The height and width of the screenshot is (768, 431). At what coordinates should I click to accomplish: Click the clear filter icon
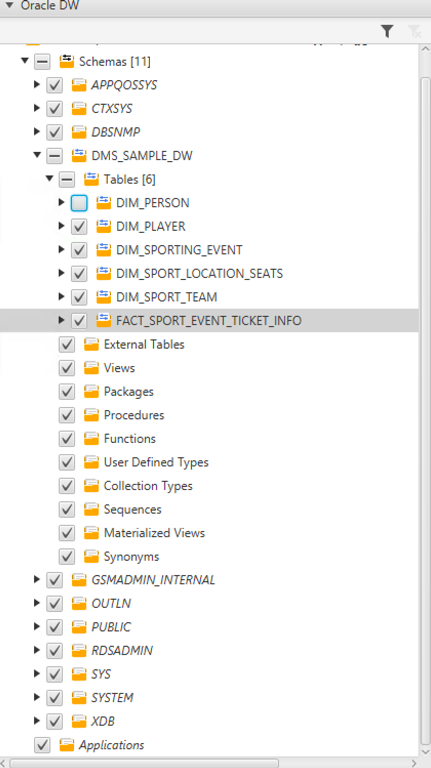pyautogui.click(x=415, y=32)
